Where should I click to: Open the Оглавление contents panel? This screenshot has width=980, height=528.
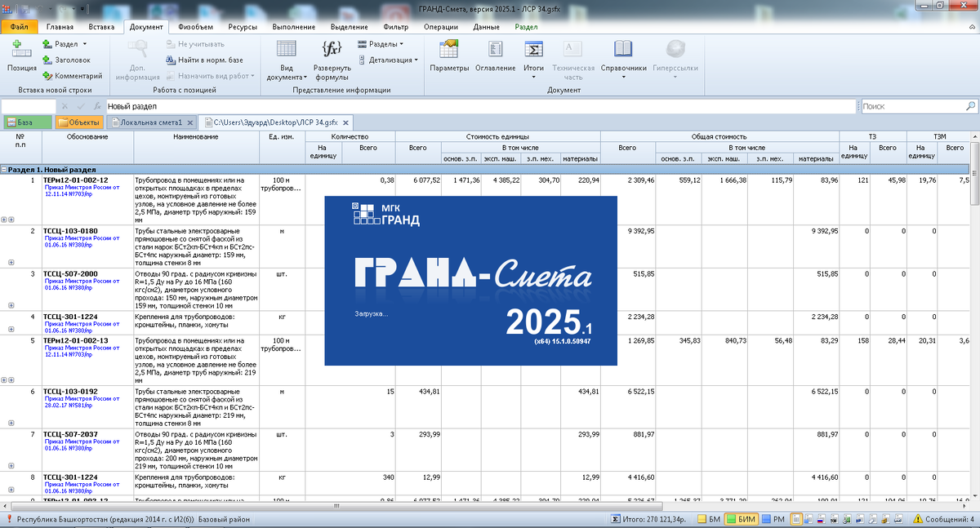496,55
